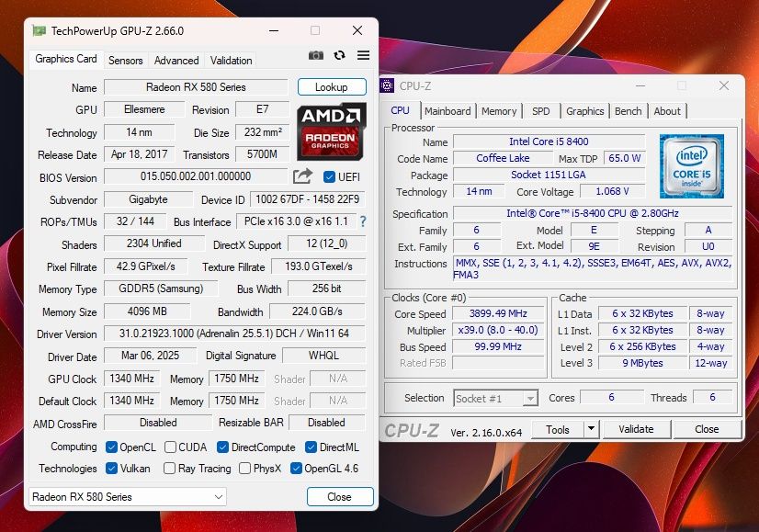759x532 pixels.
Task: Click the Bus Speed value 99.99 MHz
Action: pyautogui.click(x=498, y=346)
